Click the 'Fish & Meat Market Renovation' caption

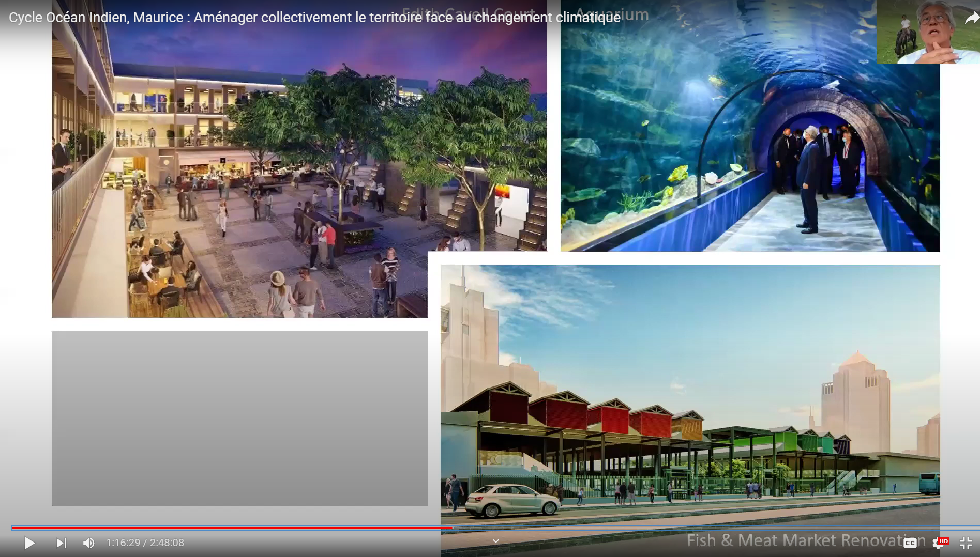[806, 540]
